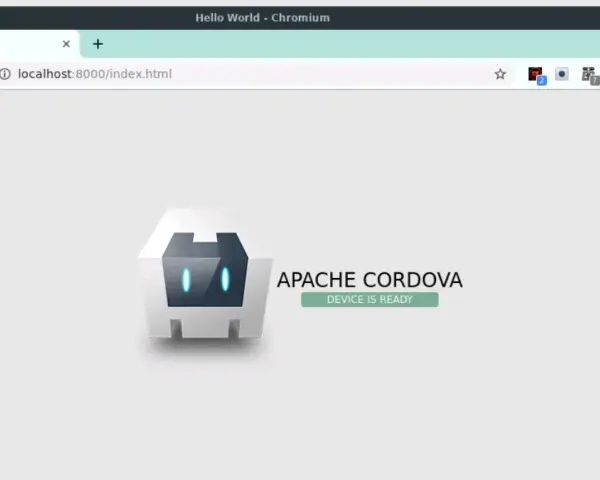Screen dimensions: 600x480
Task: Click the DEVICE IS READY label
Action: 370,299
